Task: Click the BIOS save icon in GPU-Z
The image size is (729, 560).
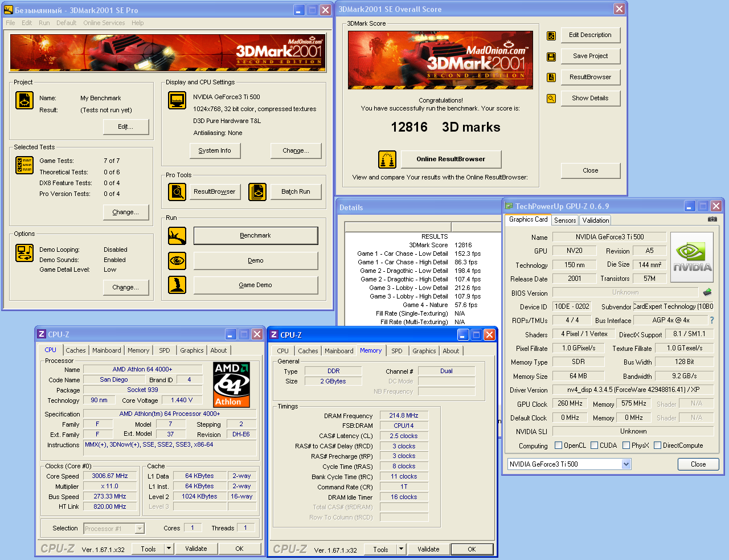Action: 707,292
